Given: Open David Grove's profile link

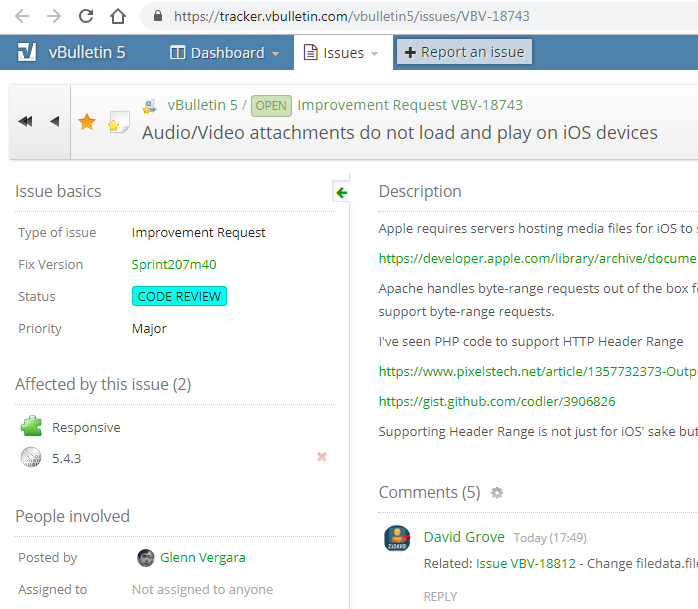Looking at the screenshot, I should (464, 537).
